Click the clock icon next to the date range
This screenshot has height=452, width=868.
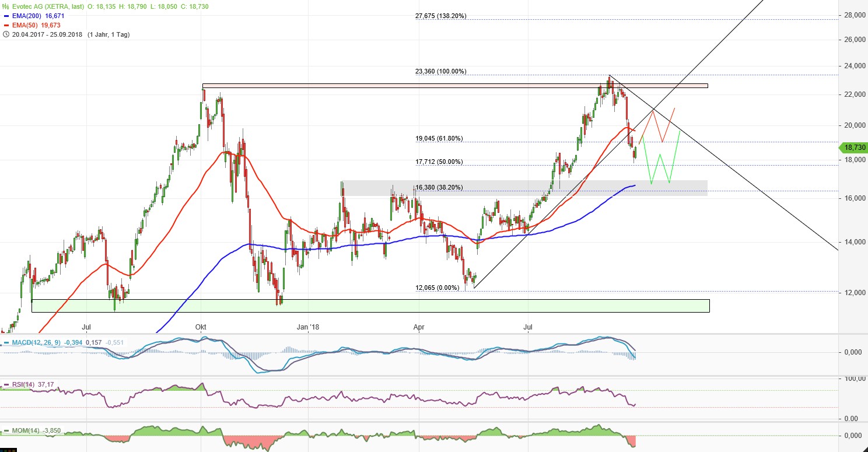[5, 34]
